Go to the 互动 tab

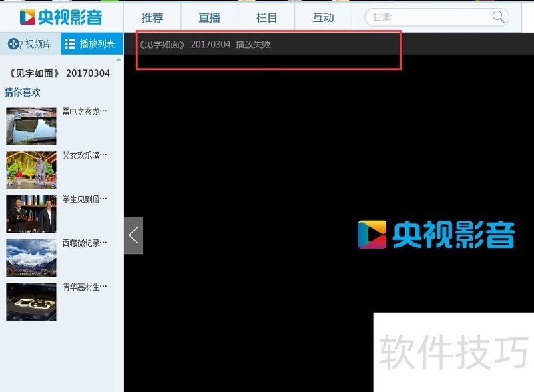[323, 17]
